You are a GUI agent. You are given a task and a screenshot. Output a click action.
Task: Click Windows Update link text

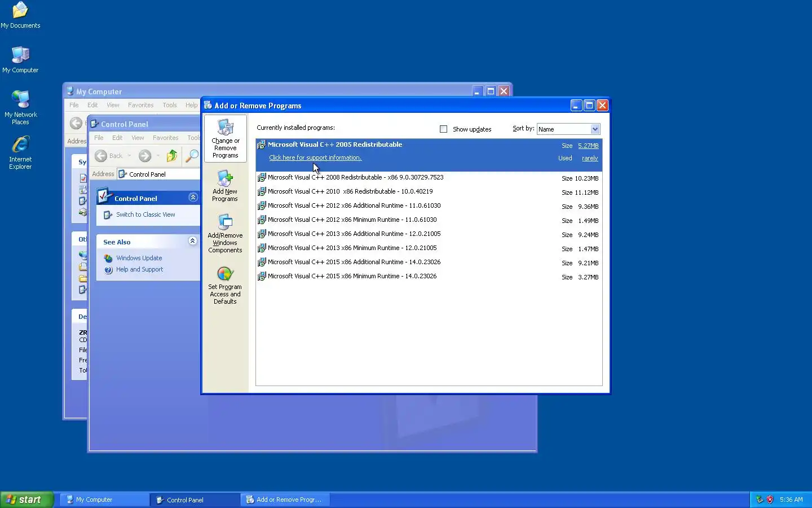139,258
